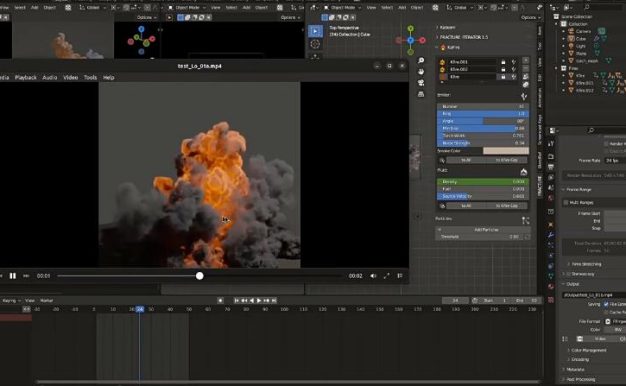Enable the Cache Result checkbox

(x=606, y=312)
